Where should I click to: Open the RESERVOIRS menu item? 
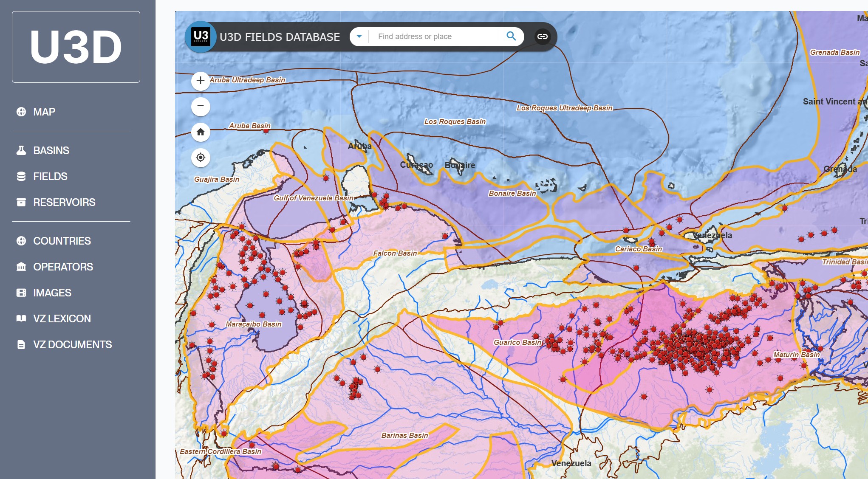pyautogui.click(x=64, y=202)
